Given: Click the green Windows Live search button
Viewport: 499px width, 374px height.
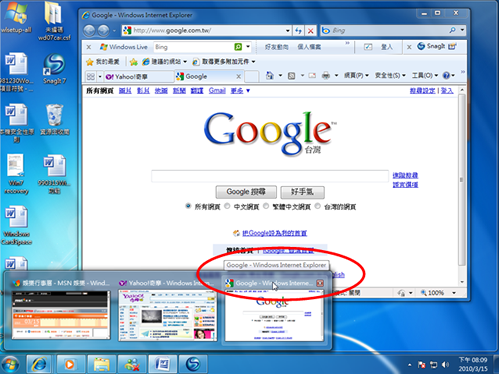Looking at the screenshot, I should (238, 47).
